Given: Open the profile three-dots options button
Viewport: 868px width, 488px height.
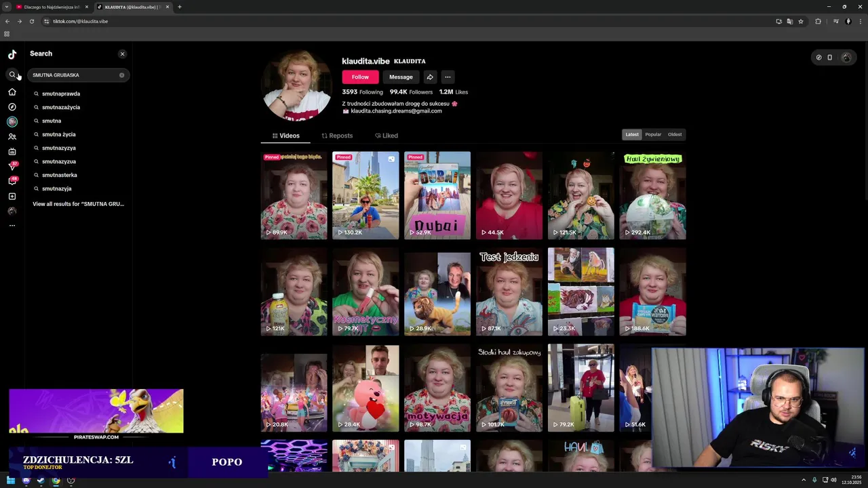Looking at the screenshot, I should point(448,77).
